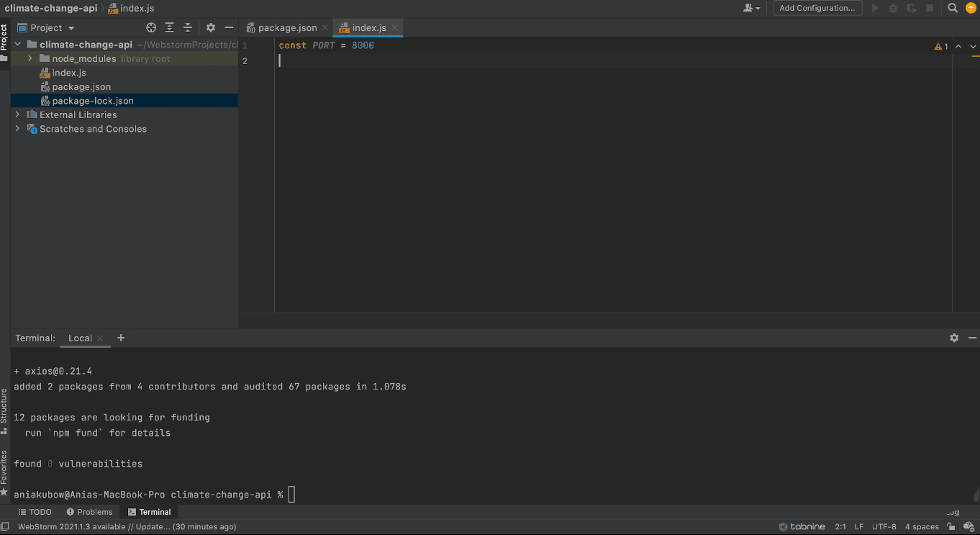Click the inspection profile cloud-gear icon

pos(968,526)
